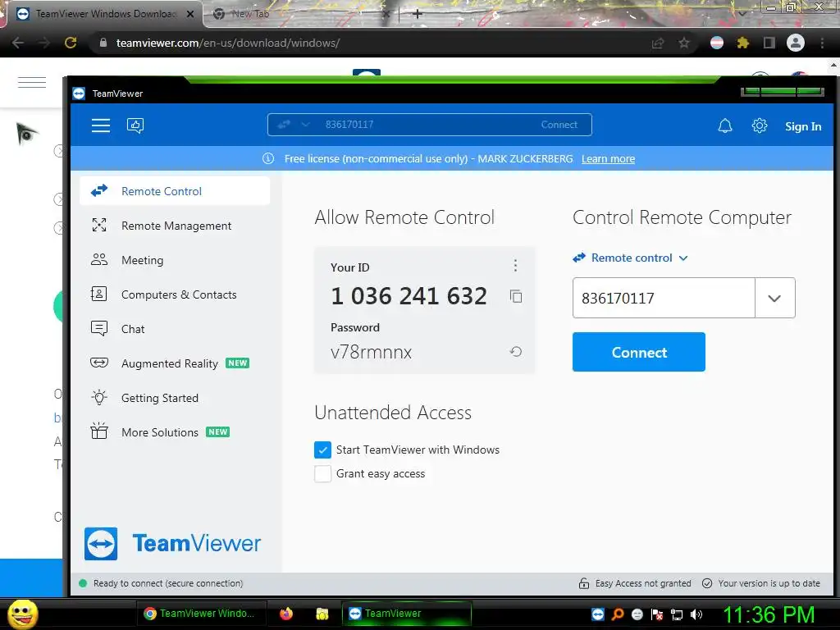Image resolution: width=840 pixels, height=630 pixels.
Task: Click the browser address bar URL
Action: (x=228, y=43)
